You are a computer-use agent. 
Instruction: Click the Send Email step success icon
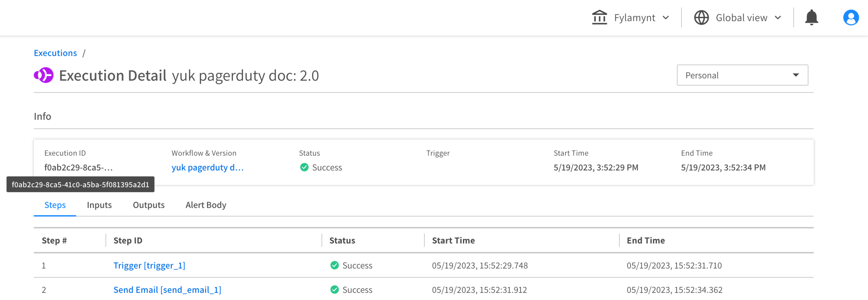pos(334,289)
